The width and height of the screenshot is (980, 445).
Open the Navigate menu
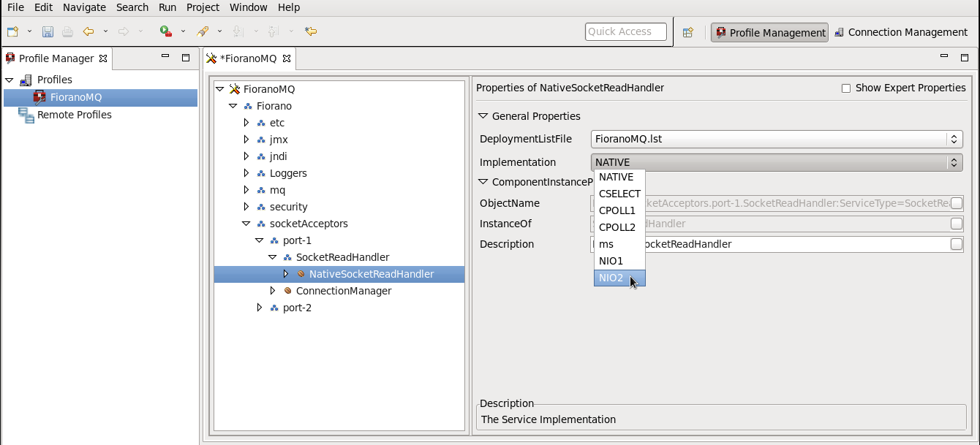[84, 7]
